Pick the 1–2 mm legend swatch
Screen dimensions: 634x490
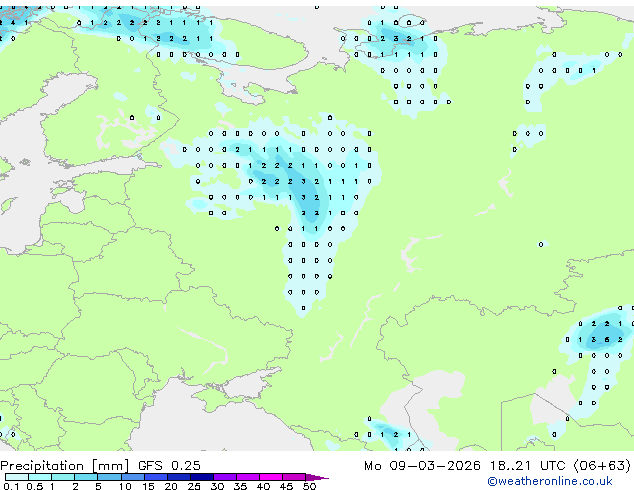(63, 477)
